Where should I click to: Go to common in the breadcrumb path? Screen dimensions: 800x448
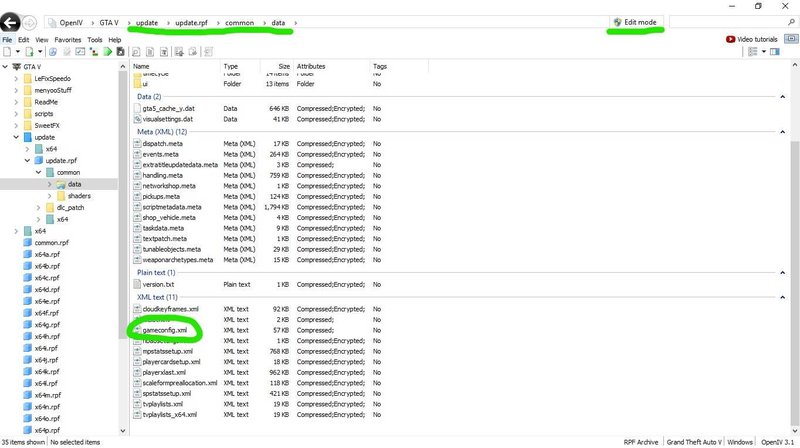click(239, 22)
